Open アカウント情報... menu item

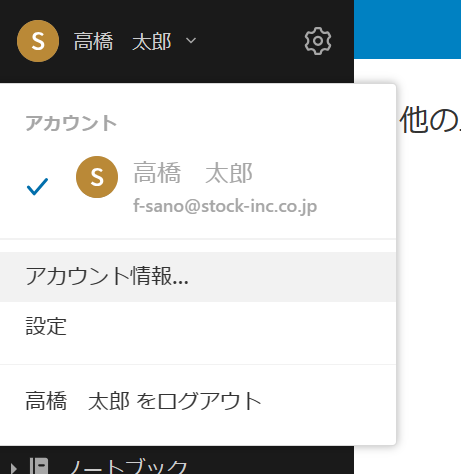[198, 277]
